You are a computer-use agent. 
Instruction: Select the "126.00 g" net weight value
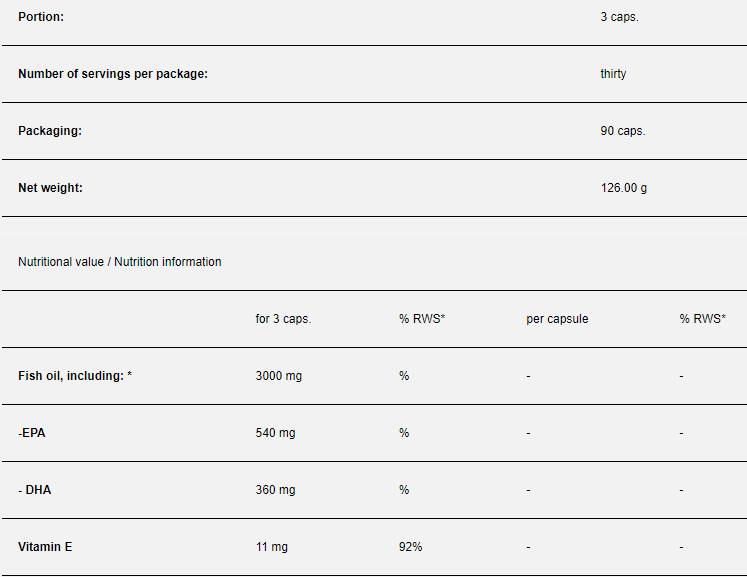(624, 188)
